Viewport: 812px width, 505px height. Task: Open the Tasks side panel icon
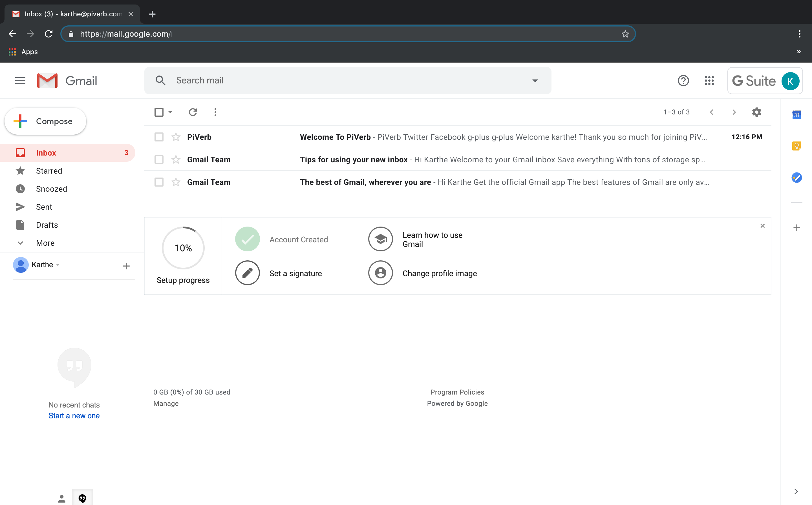tap(796, 177)
